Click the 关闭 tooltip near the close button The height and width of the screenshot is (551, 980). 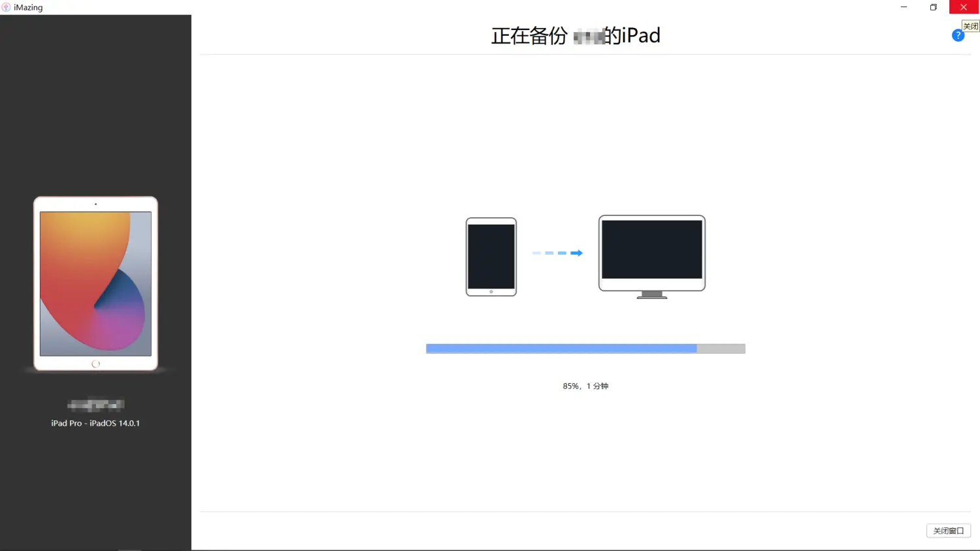(971, 26)
